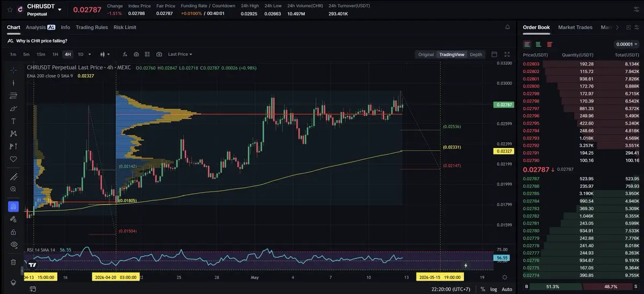Select the zoom in tool
The height and width of the screenshot is (294, 644).
coord(13,189)
